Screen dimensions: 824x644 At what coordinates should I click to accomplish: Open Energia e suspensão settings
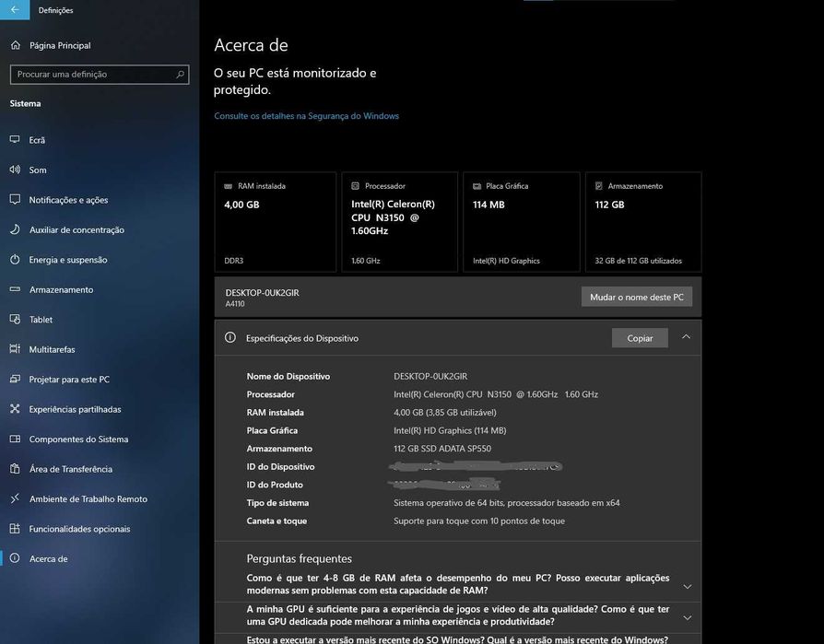(100, 260)
